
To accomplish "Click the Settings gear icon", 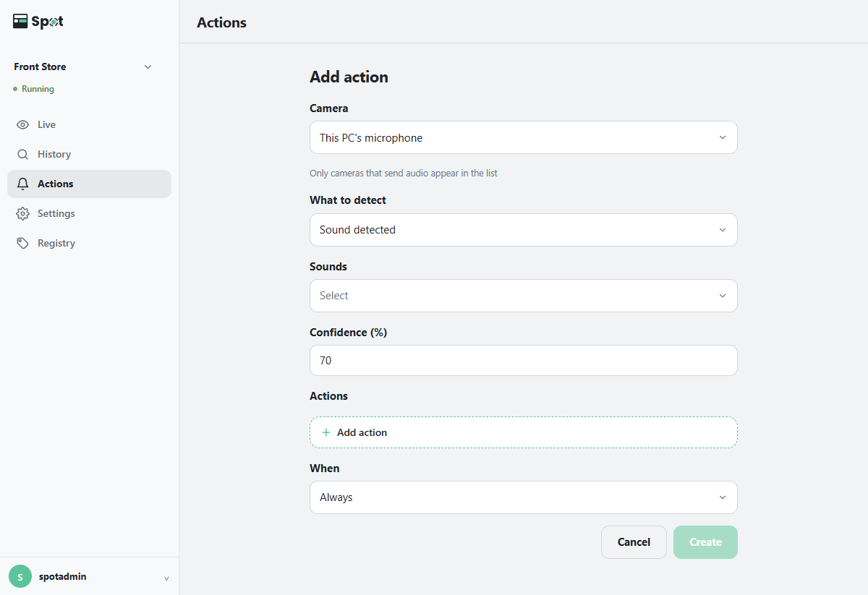I will click(23, 213).
